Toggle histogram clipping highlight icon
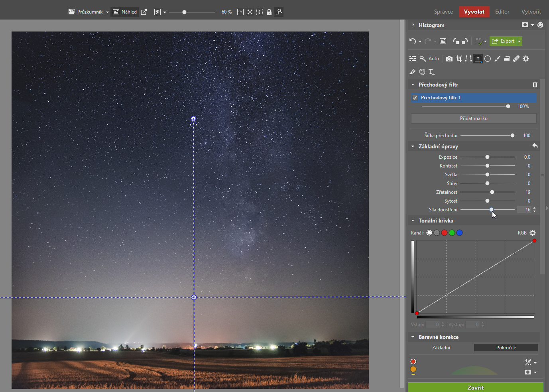This screenshot has width=549, height=392. click(540, 25)
